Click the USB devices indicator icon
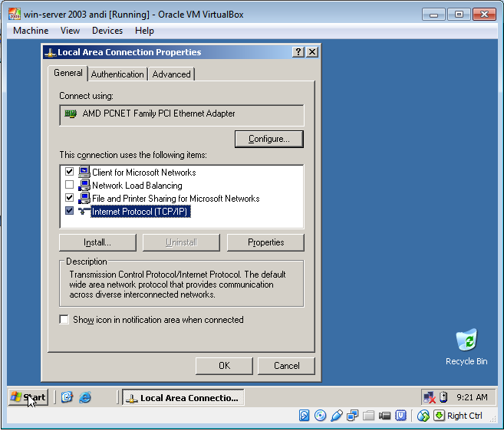Viewport: 504px width, 431px height. pyautogui.click(x=336, y=415)
